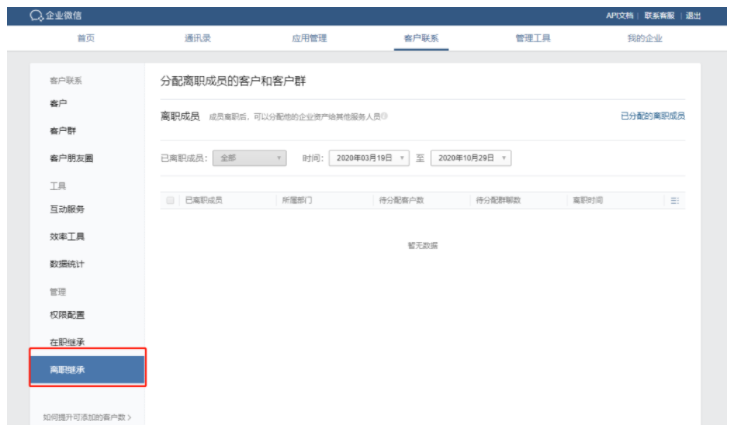Open the 应用管理 tab
The height and width of the screenshot is (434, 734).
tap(309, 38)
